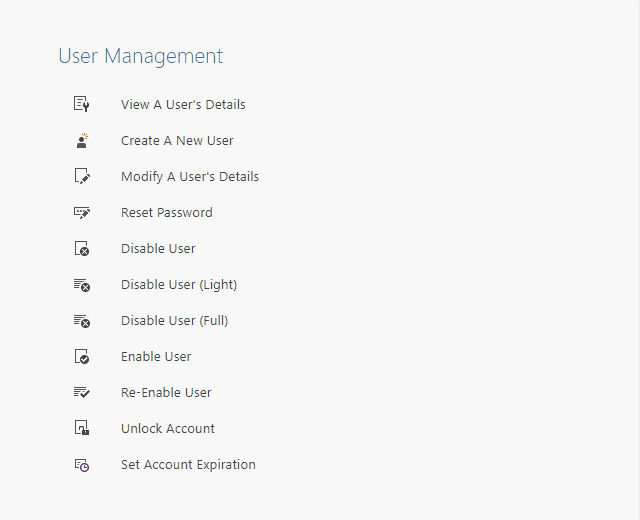Click the View A User's Details icon
This screenshot has height=520, width=640.
[x=82, y=104]
